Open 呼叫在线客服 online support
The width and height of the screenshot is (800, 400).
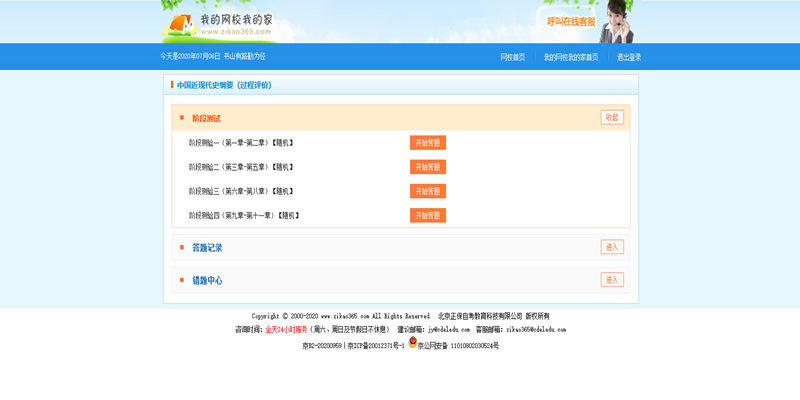pyautogui.click(x=571, y=21)
